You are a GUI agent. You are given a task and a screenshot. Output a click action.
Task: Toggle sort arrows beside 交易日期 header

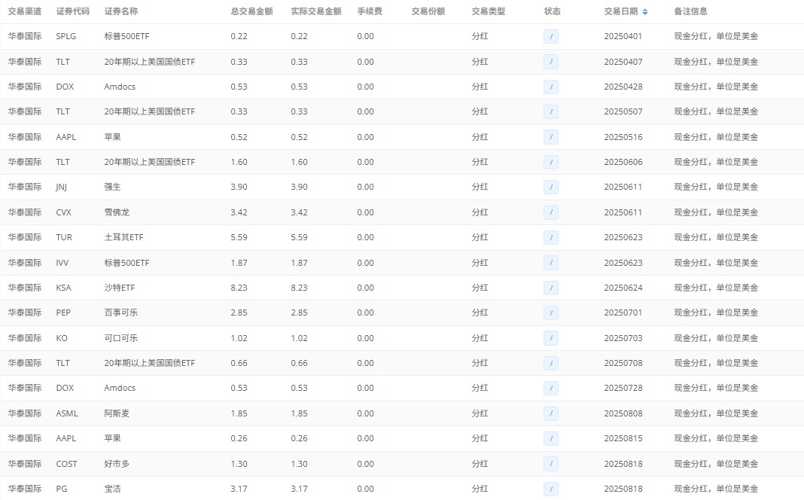point(645,11)
